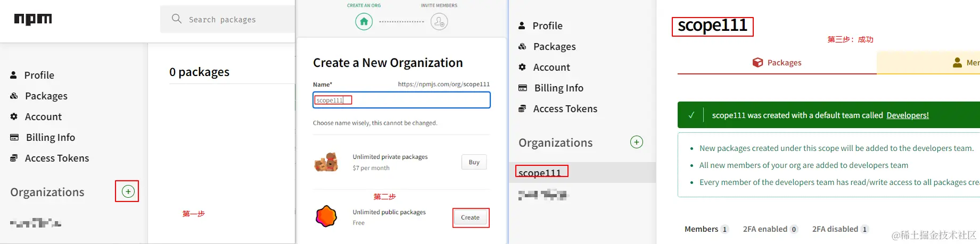The width and height of the screenshot is (980, 244).
Task: Click the coins icon beside middle Access Tokens
Action: 522,108
